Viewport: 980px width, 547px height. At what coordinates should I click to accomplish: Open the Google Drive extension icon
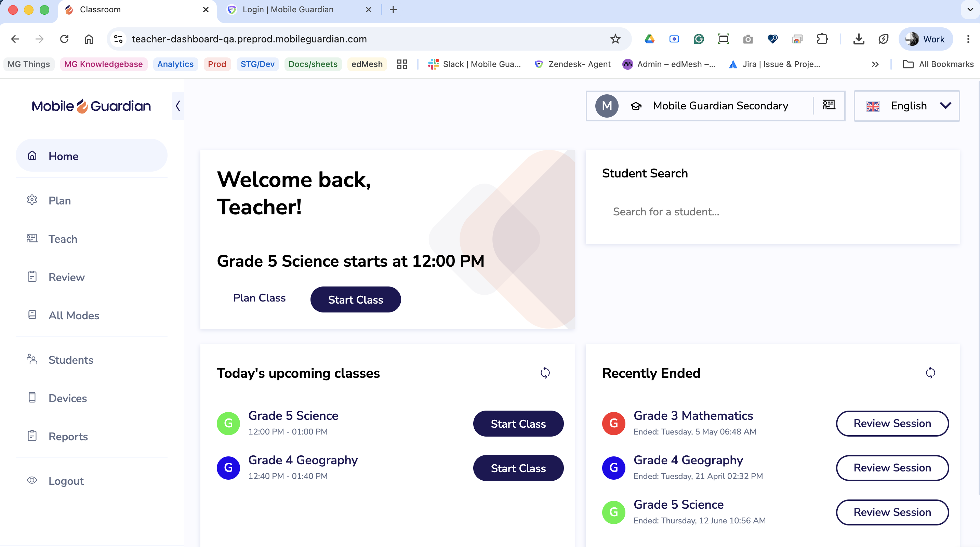tap(649, 39)
